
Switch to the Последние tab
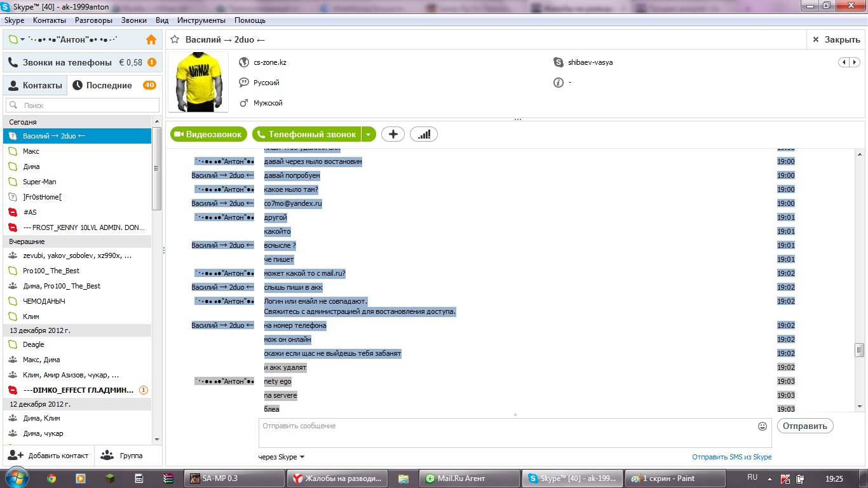tap(114, 85)
